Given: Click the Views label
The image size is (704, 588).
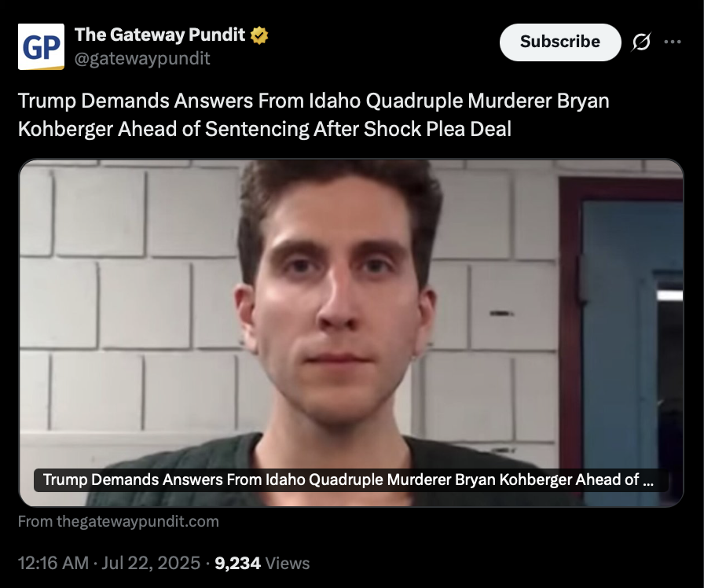Looking at the screenshot, I should click(288, 564).
